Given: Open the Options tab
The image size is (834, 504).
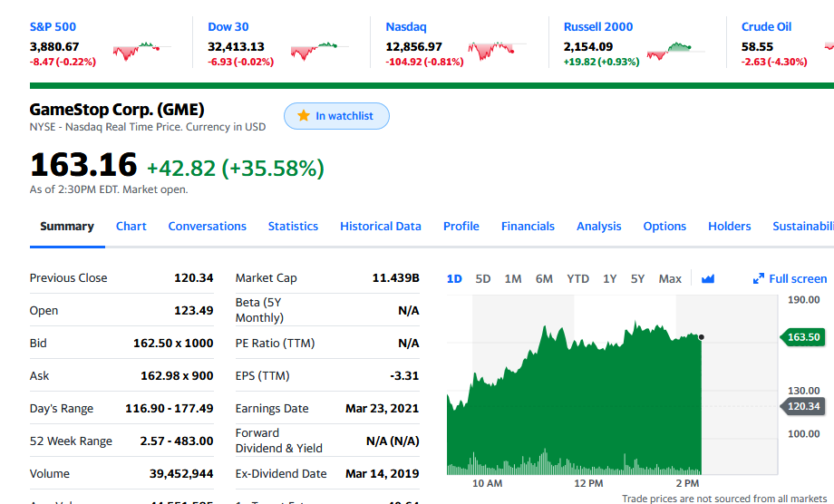Looking at the screenshot, I should [x=664, y=227].
